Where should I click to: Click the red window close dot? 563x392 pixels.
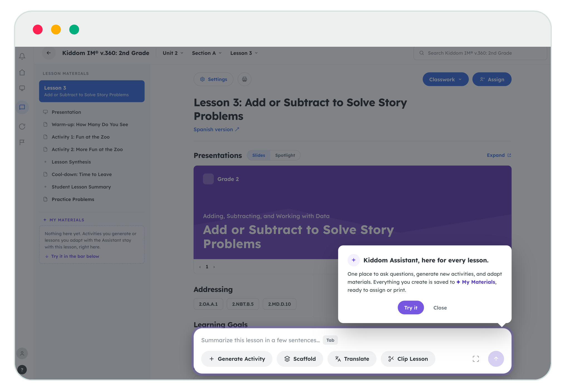[x=38, y=29]
